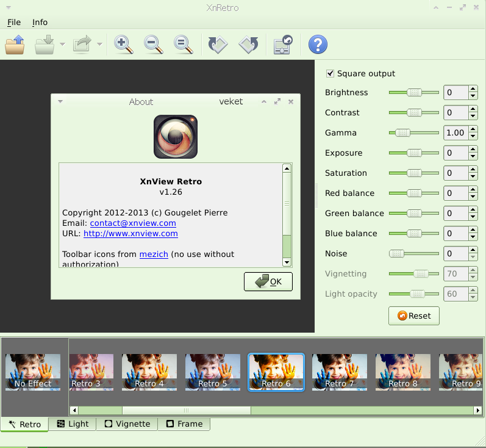This screenshot has height=448, width=486.
Task: Click the About text scrollbar up arrow
Action: click(287, 168)
